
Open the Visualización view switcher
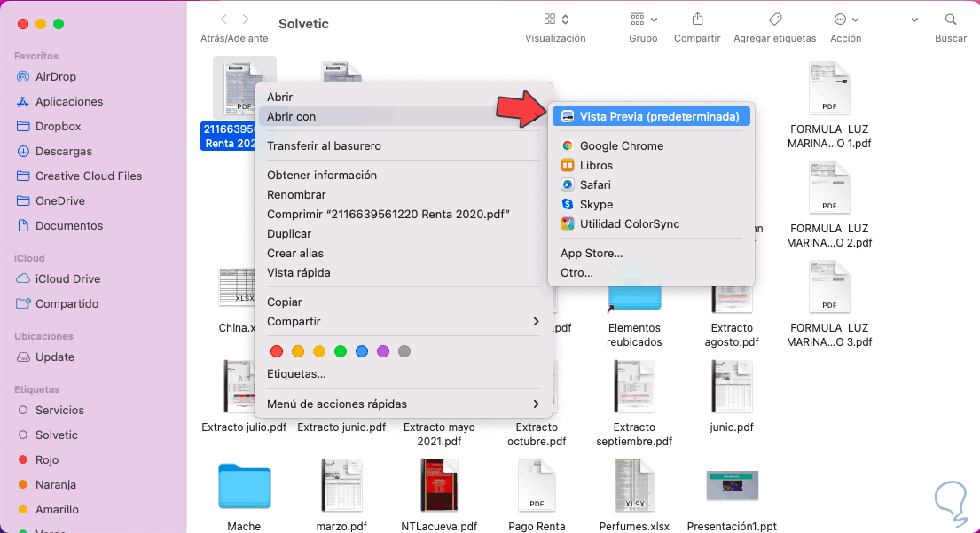[x=555, y=20]
